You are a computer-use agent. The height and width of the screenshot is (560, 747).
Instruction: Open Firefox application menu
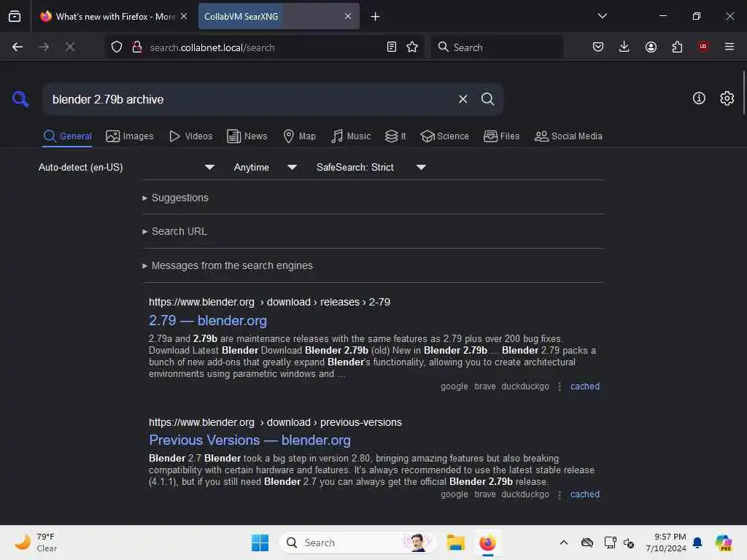[729, 47]
